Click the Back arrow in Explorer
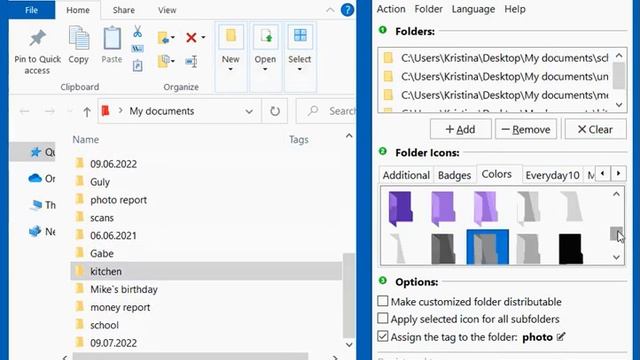 [x=24, y=111]
